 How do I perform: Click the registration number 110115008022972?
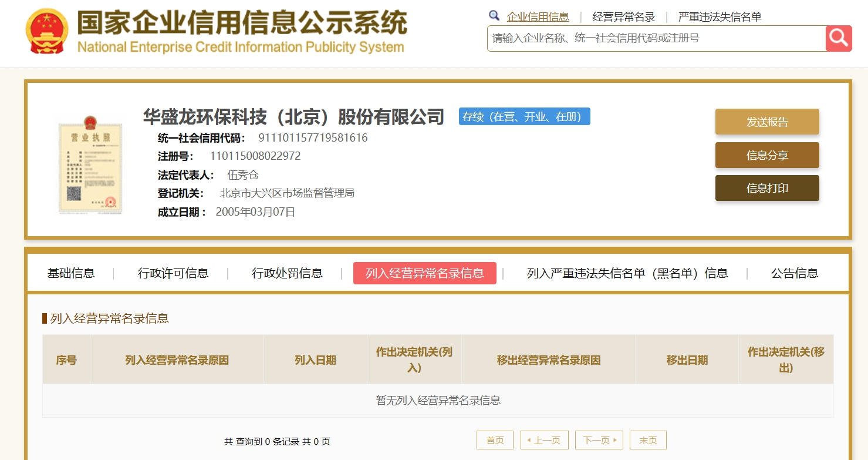click(x=255, y=156)
